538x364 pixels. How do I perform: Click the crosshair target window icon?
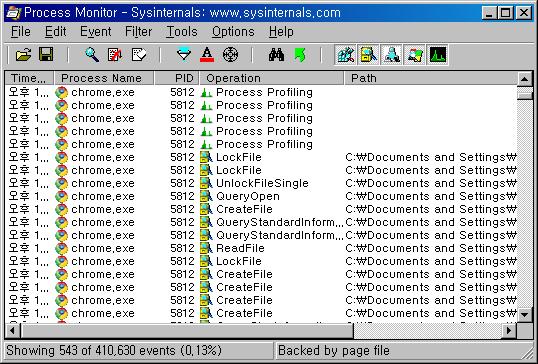pos(230,55)
